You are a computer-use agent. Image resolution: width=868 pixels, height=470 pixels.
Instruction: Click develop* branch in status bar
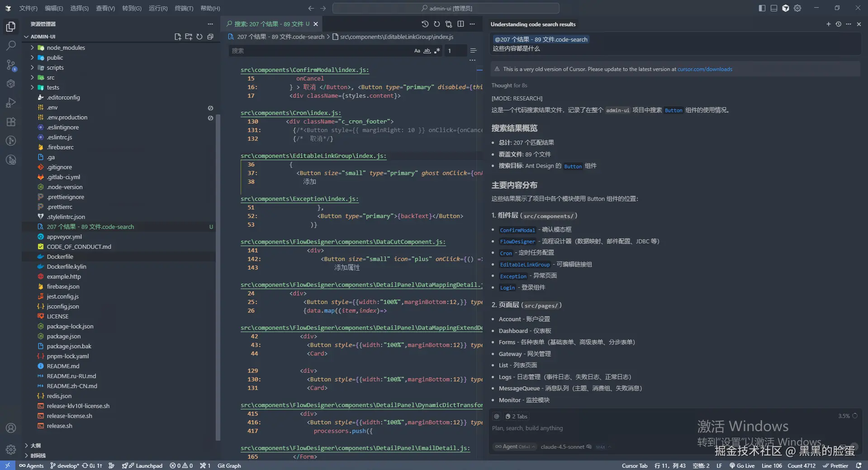coord(65,465)
